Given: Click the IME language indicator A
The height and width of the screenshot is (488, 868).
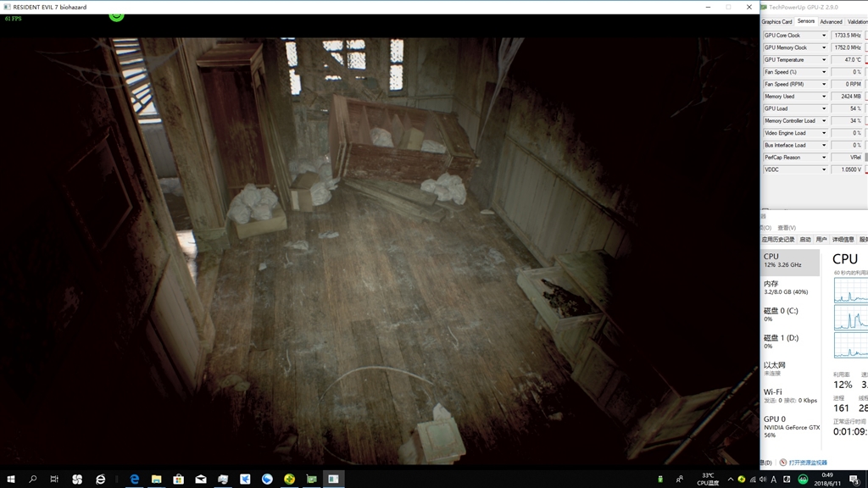Looking at the screenshot, I should click(773, 480).
